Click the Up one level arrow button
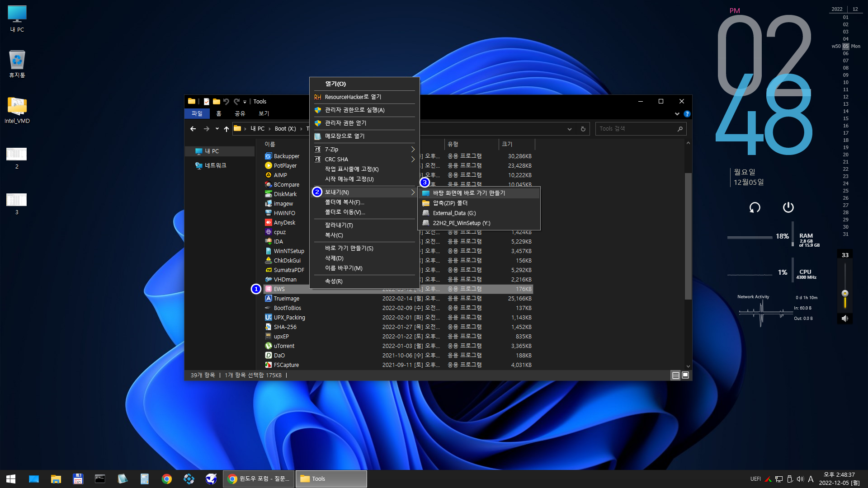 click(226, 129)
